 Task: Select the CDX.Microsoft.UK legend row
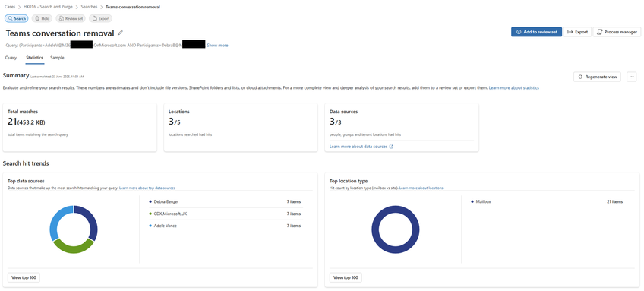(226, 214)
